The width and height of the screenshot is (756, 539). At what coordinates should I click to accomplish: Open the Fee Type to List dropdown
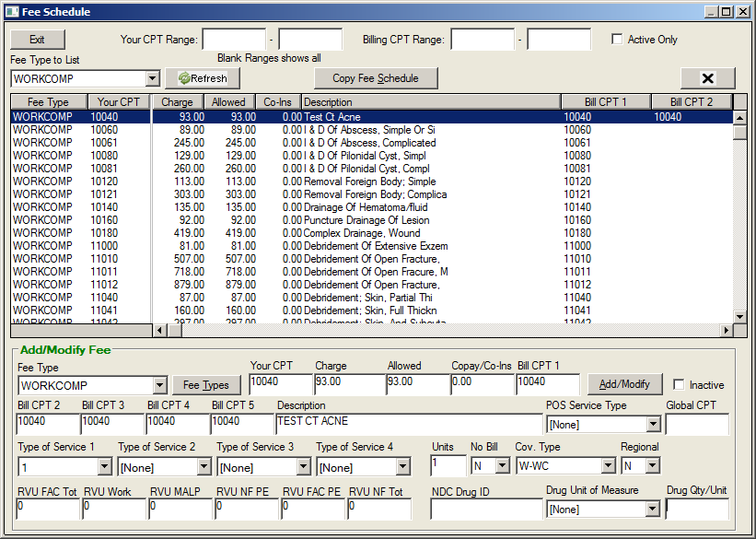pyautogui.click(x=154, y=78)
